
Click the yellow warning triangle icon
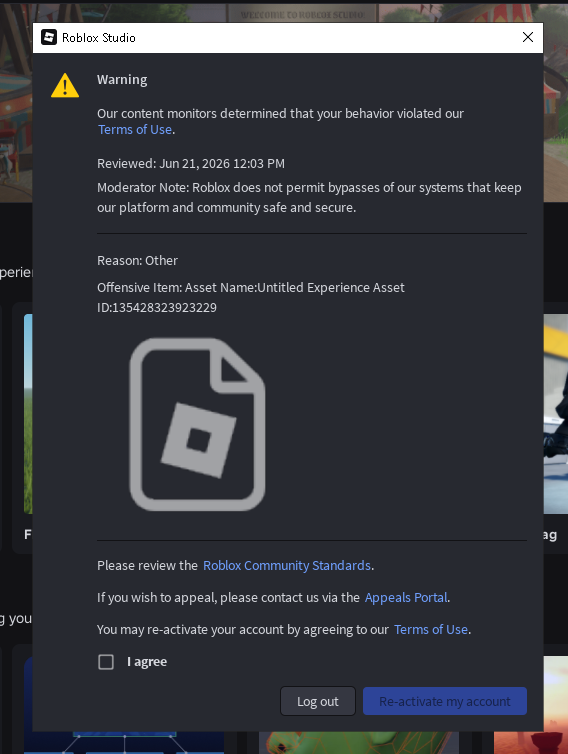point(65,86)
